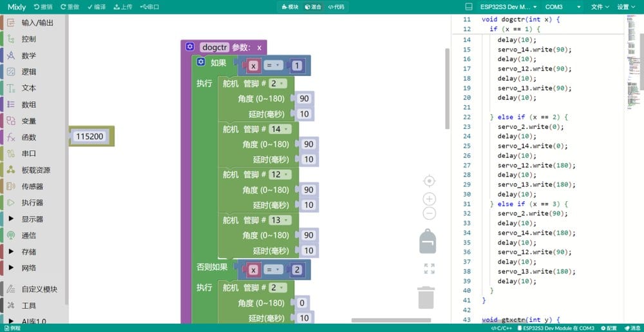Screen dimensions: 644x332
Task: Open the ESP32S3 Dev Module board dropdown
Action: point(509,7)
